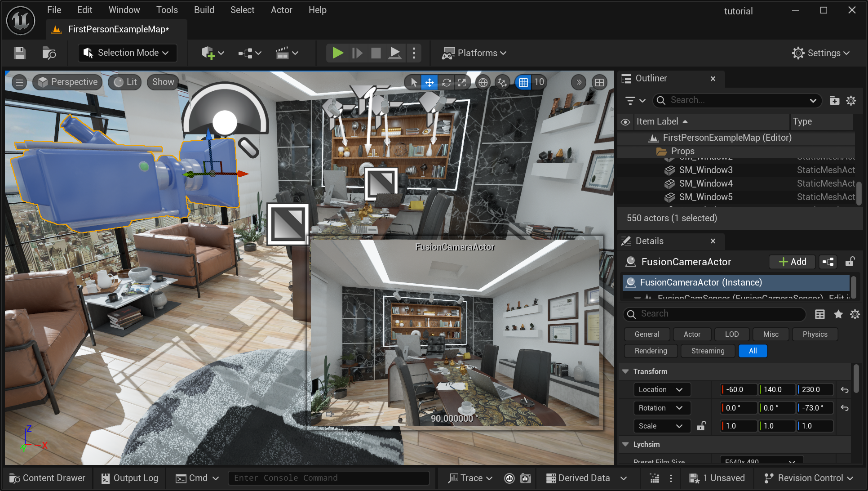
Task: Open the viewport Show menu
Action: pyautogui.click(x=163, y=82)
